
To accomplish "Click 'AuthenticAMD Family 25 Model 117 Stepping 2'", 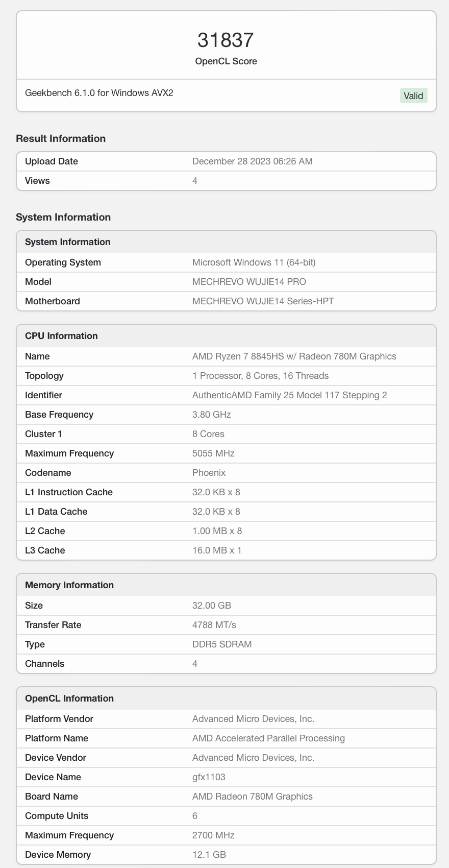I will click(x=290, y=395).
